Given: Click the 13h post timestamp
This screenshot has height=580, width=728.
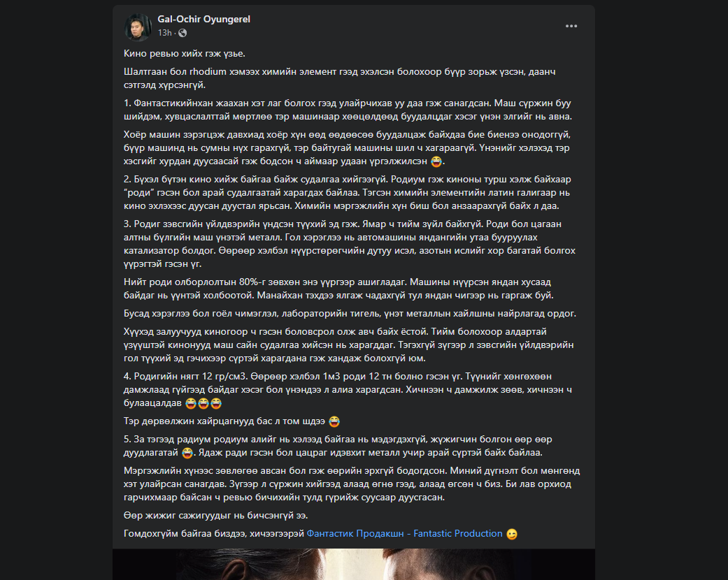Looking at the screenshot, I should [x=164, y=33].
